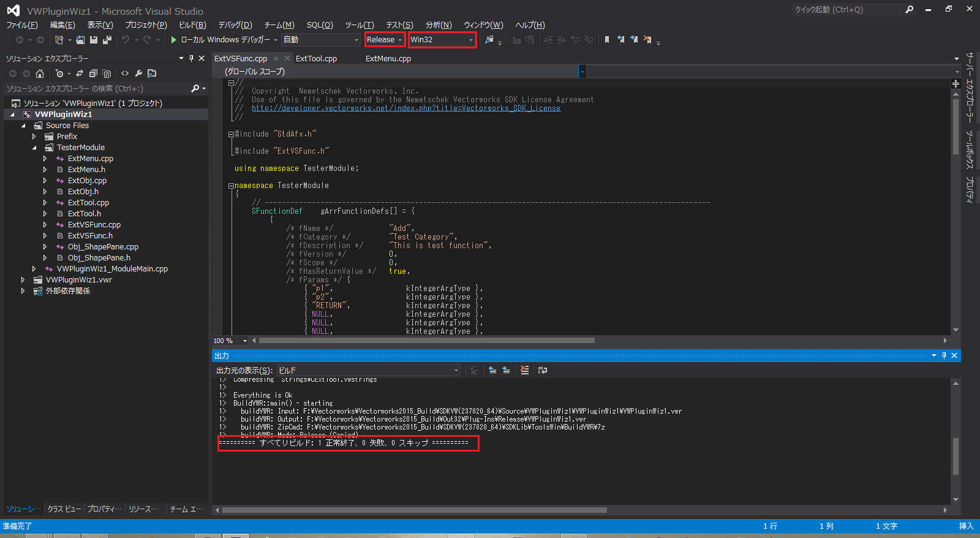Toggle a bookmark on current line
The width and height of the screenshot is (980, 538).
click(607, 40)
